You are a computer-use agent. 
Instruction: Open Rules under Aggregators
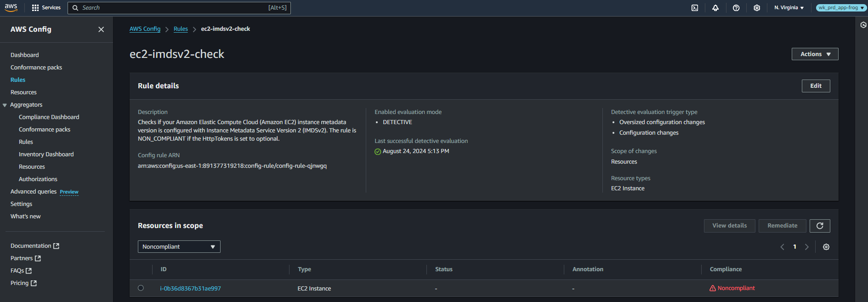tap(26, 142)
